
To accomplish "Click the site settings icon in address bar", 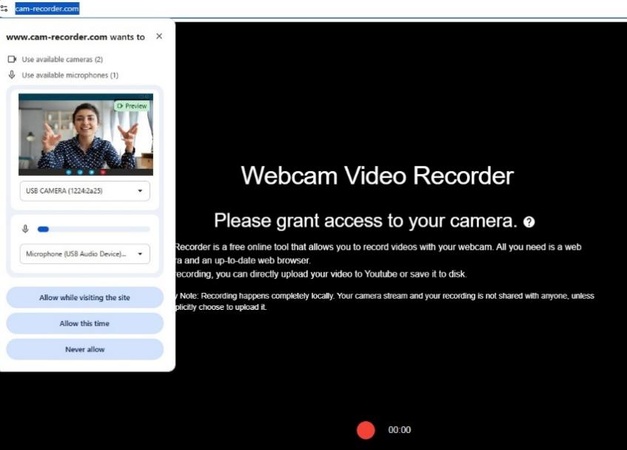I will point(4,8).
